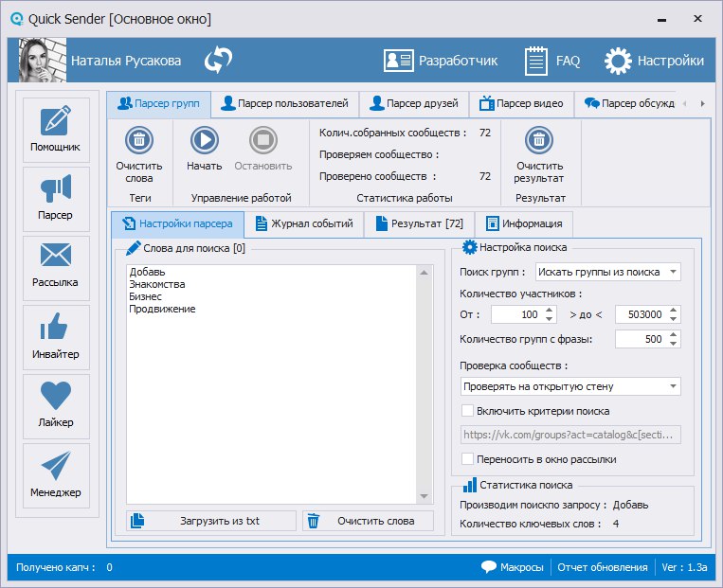Image resolution: width=723 pixels, height=588 pixels.
Task: Switch to Парсер пользователей tab
Action: tap(284, 103)
